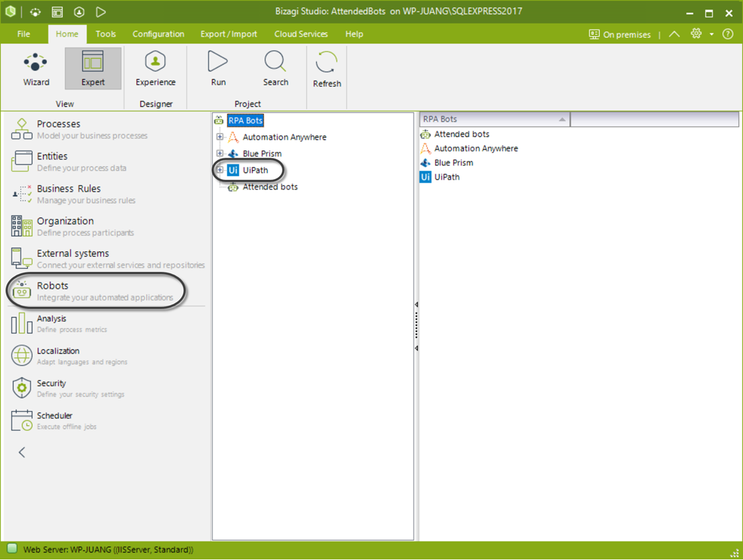The height and width of the screenshot is (560, 743).
Task: Open project Search
Action: pos(275,69)
